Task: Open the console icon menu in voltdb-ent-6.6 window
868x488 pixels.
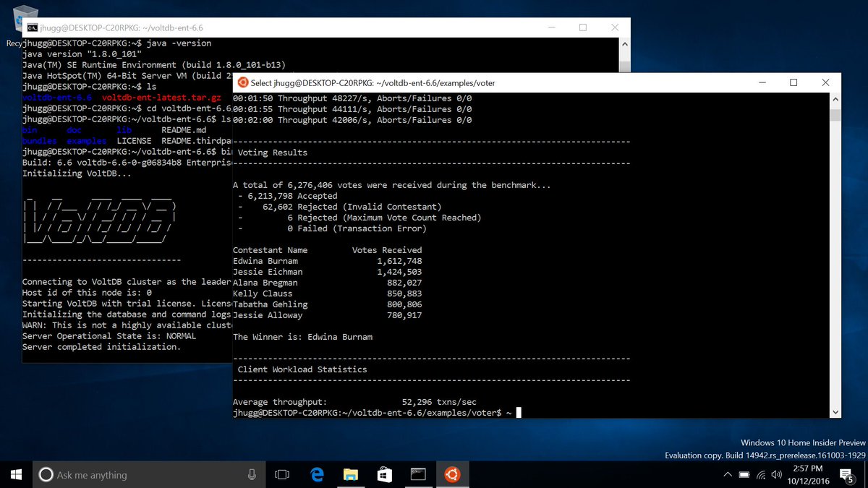Action: [x=32, y=27]
